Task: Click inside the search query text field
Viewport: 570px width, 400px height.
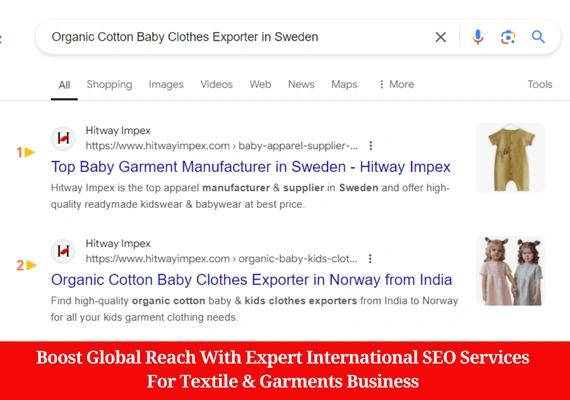Action: [x=233, y=37]
